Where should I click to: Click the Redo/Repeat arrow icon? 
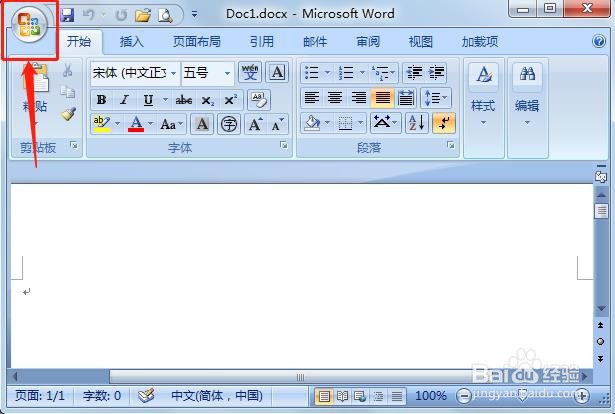(122, 15)
